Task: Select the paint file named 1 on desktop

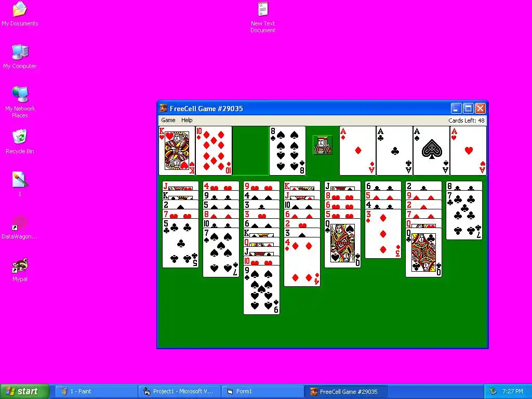Action: 20,184
